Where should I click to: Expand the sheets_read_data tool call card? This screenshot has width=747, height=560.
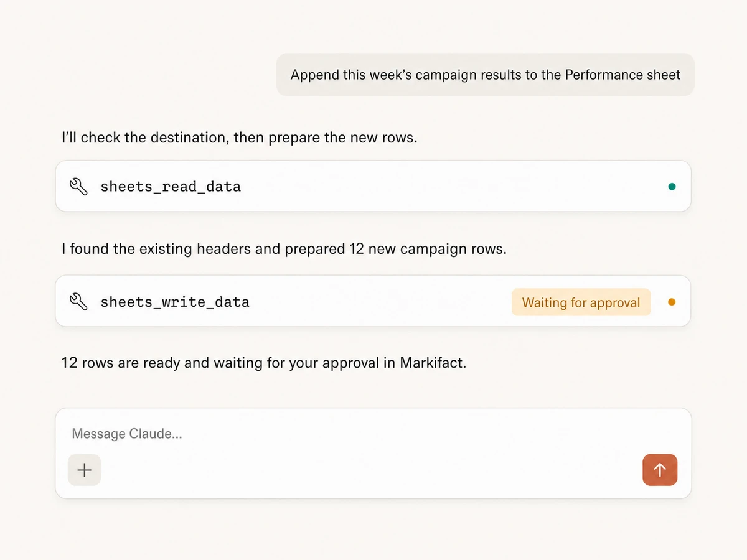pyautogui.click(x=374, y=186)
